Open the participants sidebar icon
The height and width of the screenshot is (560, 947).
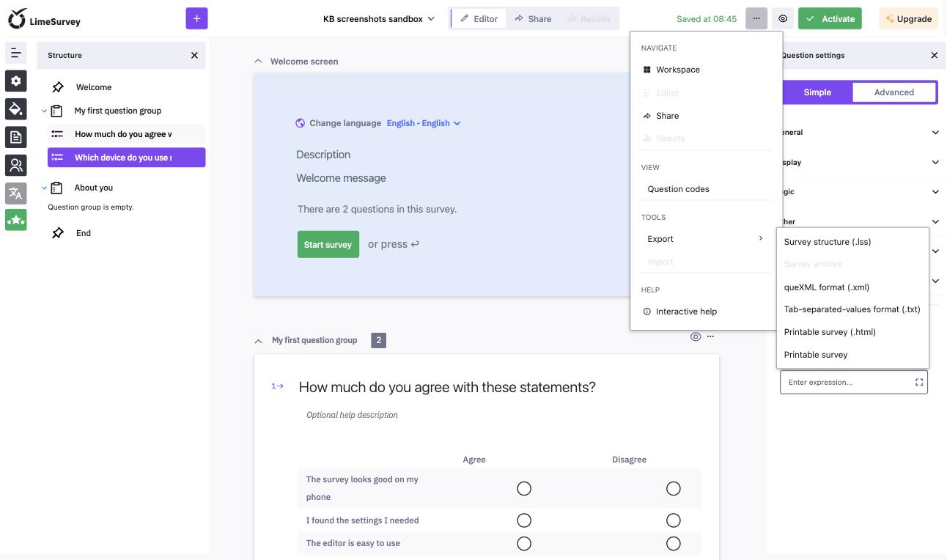(15, 165)
